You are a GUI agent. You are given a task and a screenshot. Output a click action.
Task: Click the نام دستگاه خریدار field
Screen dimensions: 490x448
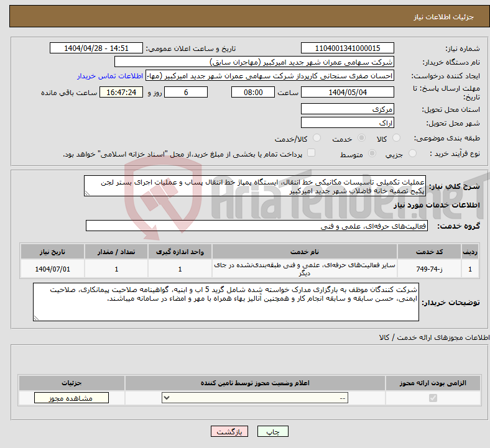(x=254, y=62)
